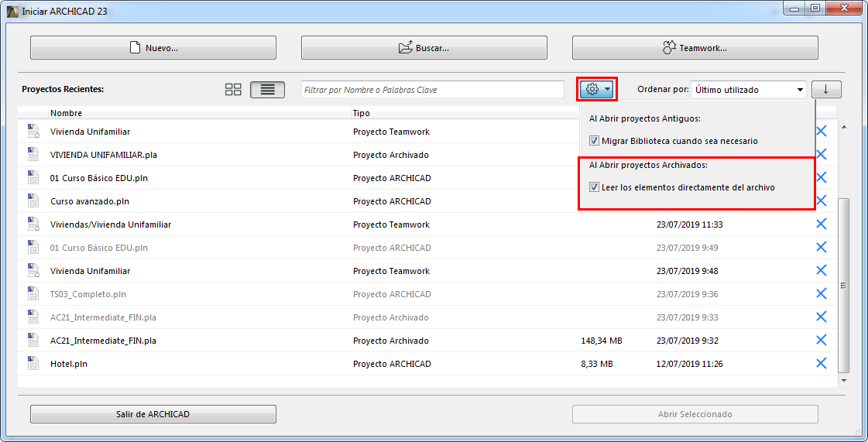Viewport: 868px width, 442px height.
Task: Click the VIVIENDA UNIFAMILIAR.pla file icon
Action: (x=33, y=154)
